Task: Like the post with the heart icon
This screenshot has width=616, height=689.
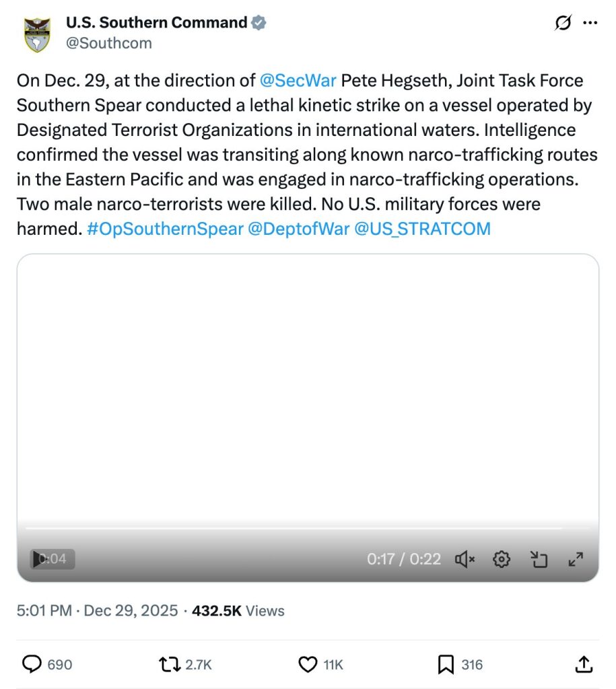Action: (x=307, y=665)
